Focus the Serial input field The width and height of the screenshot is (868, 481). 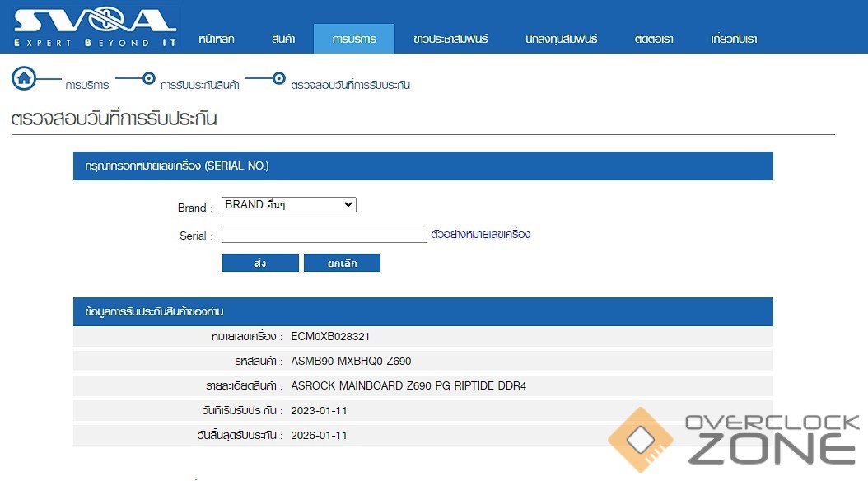[x=324, y=234]
